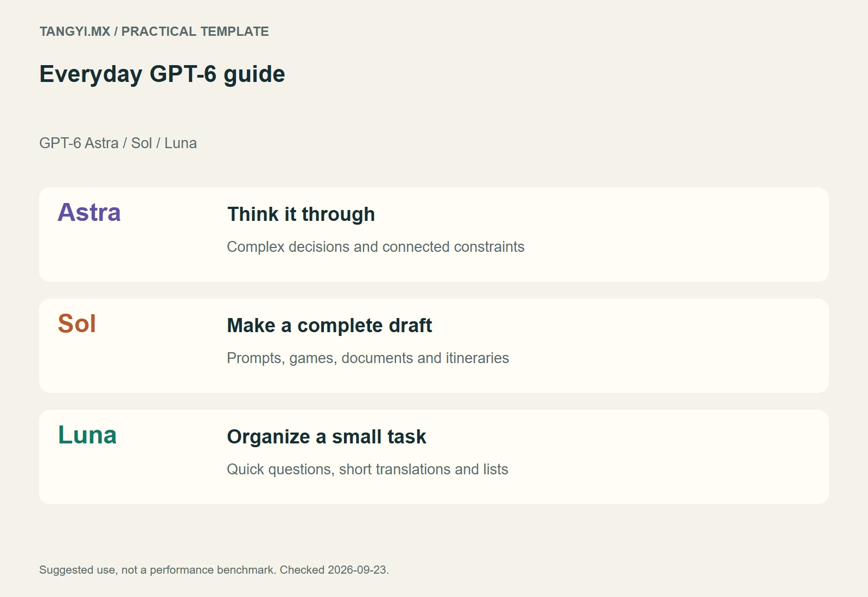Select 'Complex decisions and connected constraints' description

click(375, 247)
